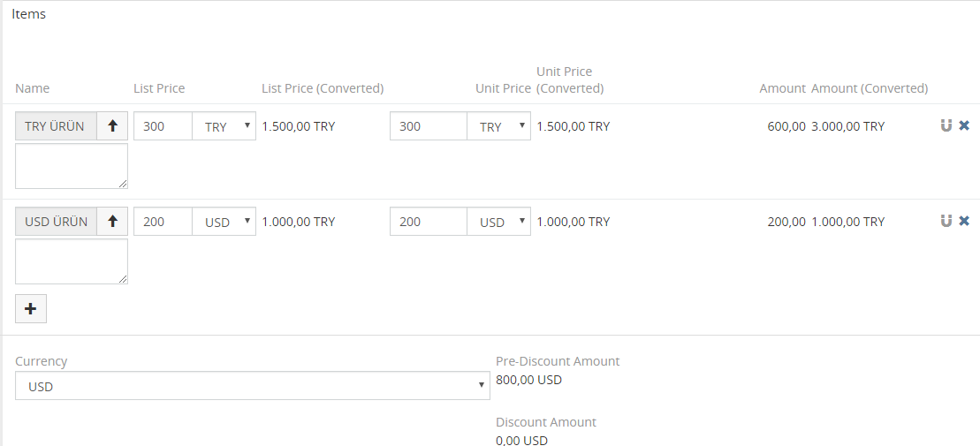Open List Price currency dropdown for USD ÜRÜN
Image resolution: width=980 pixels, height=446 pixels.
[224, 222]
